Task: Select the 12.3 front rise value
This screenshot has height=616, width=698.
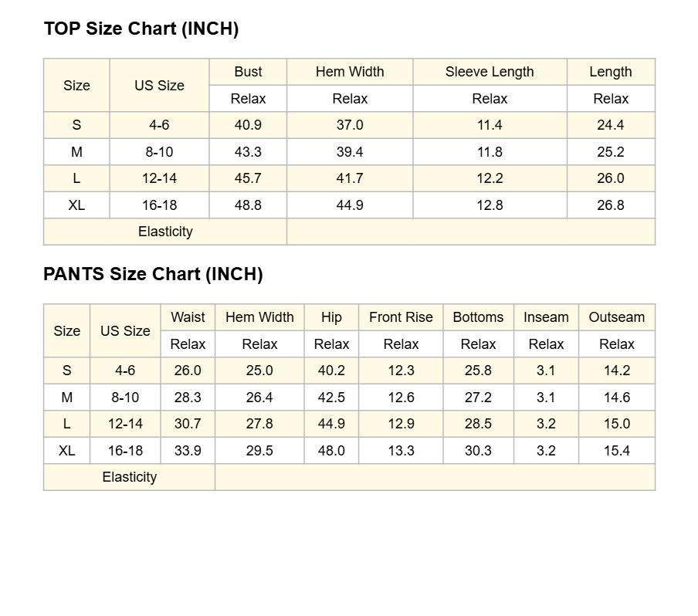Action: 401,371
